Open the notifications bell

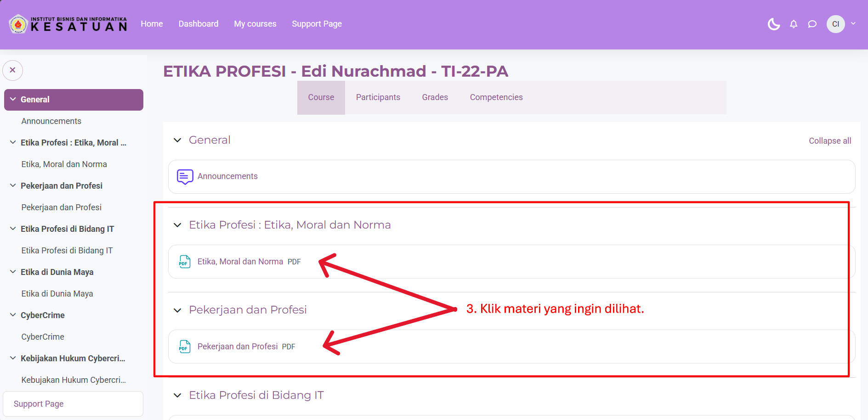[x=794, y=24]
